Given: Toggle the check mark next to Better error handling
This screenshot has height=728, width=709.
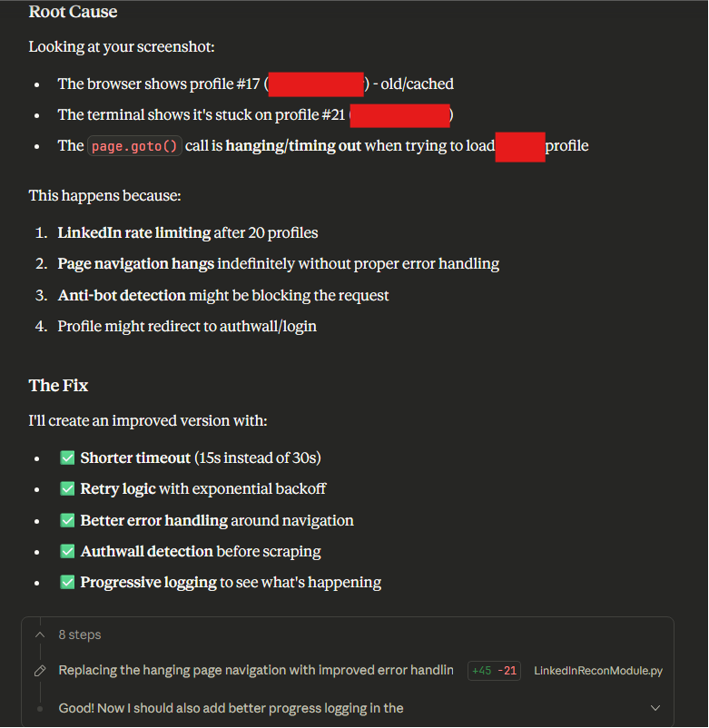Looking at the screenshot, I should [x=67, y=520].
